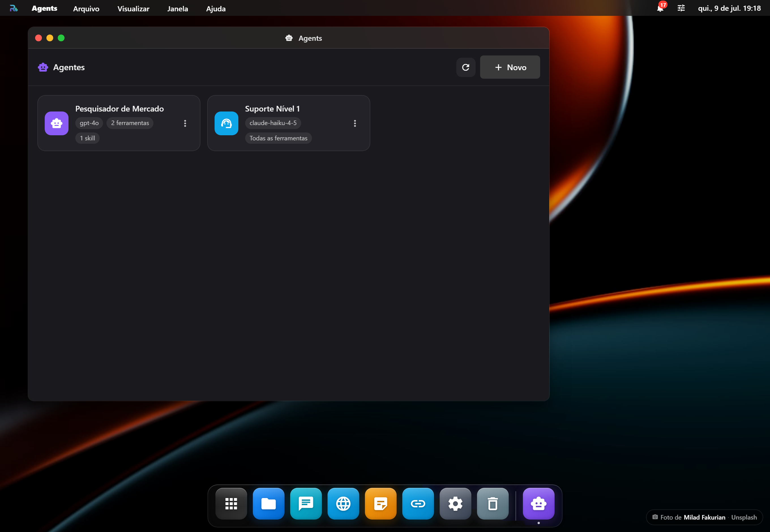Launch the app grid from the dock
The height and width of the screenshot is (532, 770).
point(231,504)
